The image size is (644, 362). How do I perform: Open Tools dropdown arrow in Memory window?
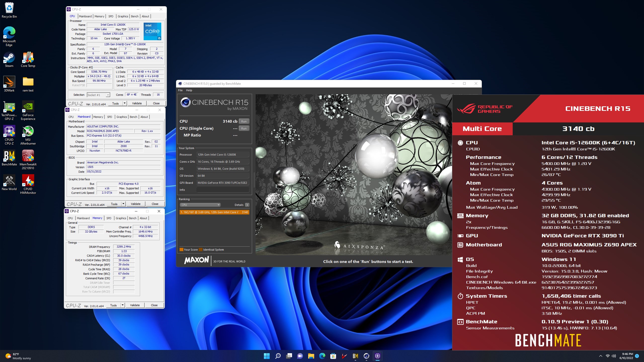[x=123, y=305]
